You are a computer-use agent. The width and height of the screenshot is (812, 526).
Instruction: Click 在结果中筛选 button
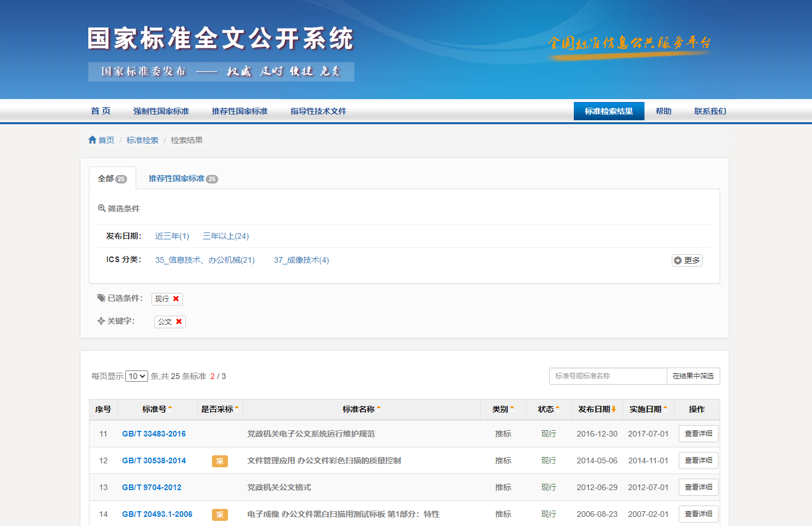[693, 376]
